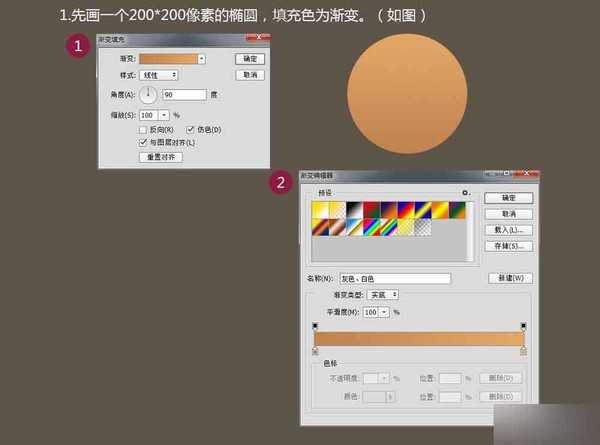Select the left color stop below gradient
This screenshot has width=600, height=445.
(316, 351)
